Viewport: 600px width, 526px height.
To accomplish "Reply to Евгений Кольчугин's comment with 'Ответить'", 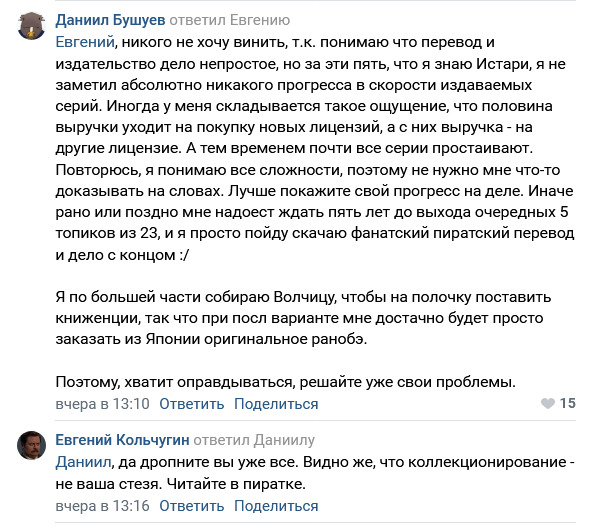I will 191,504.
